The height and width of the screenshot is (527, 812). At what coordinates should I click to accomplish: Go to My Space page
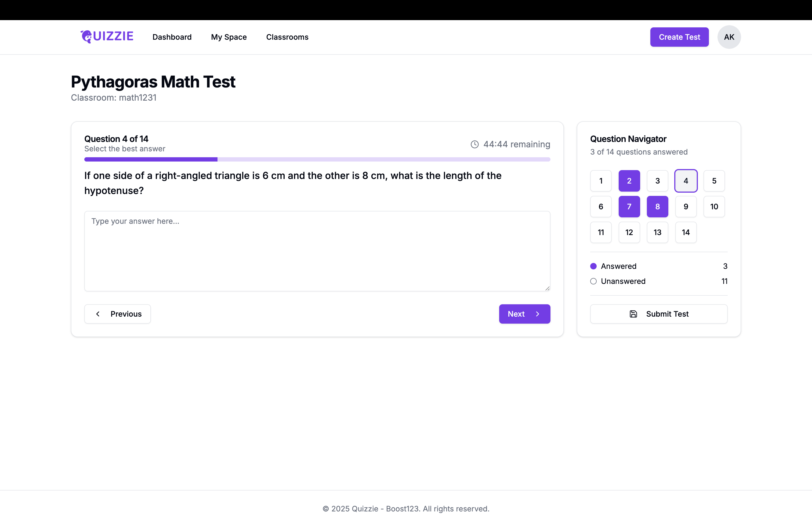pos(229,37)
